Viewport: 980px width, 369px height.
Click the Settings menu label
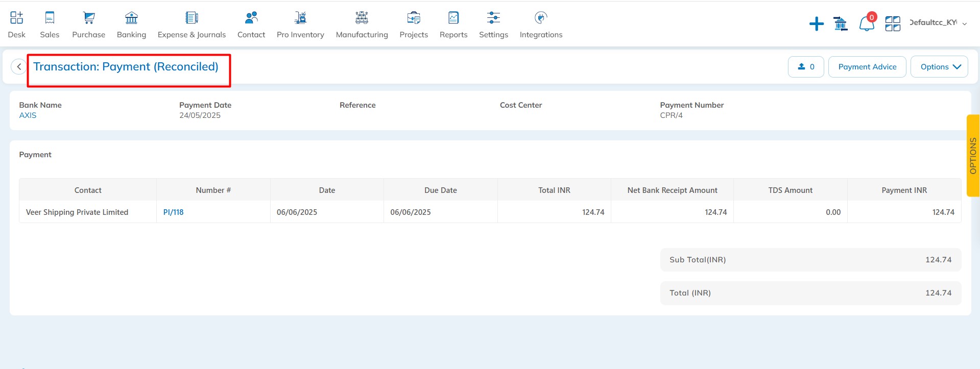(x=493, y=35)
